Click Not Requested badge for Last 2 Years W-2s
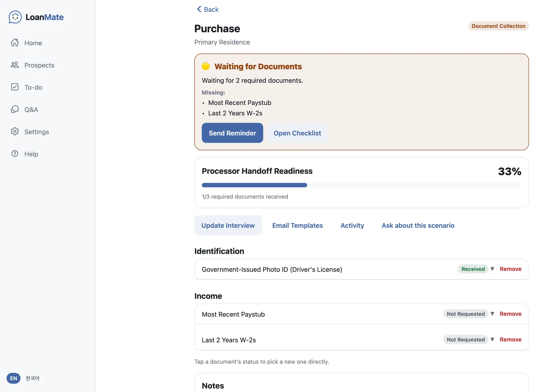Screen dimensions: 546x392 [466, 340]
